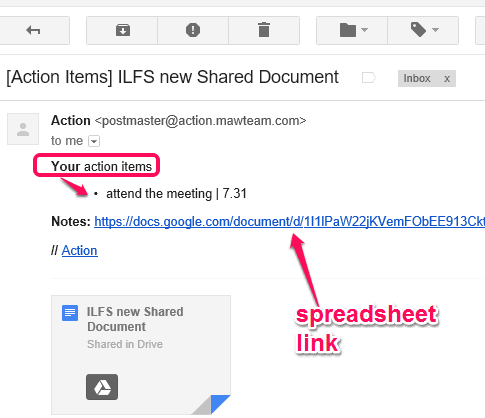
Task: Open the Move to folder dropdown
Action: [x=352, y=30]
